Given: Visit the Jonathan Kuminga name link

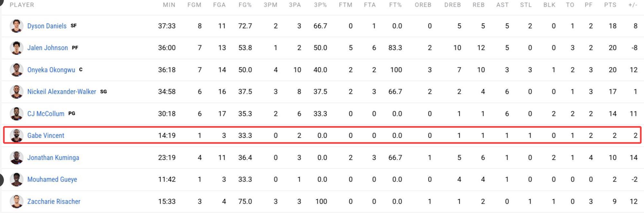Looking at the screenshot, I should coord(53,157).
